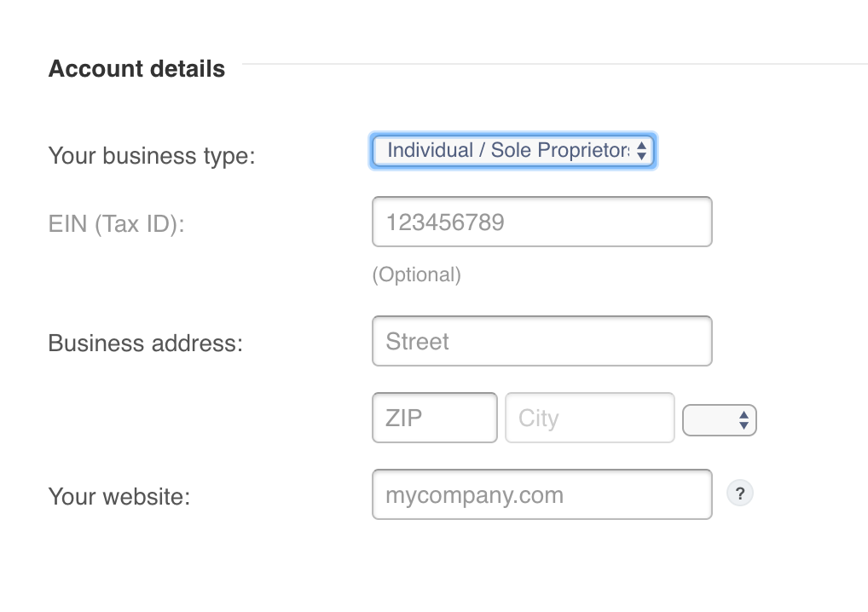Viewport: 868px width, 612px height.
Task: Focus the EIN (Tax ID) input field
Action: 541,222
